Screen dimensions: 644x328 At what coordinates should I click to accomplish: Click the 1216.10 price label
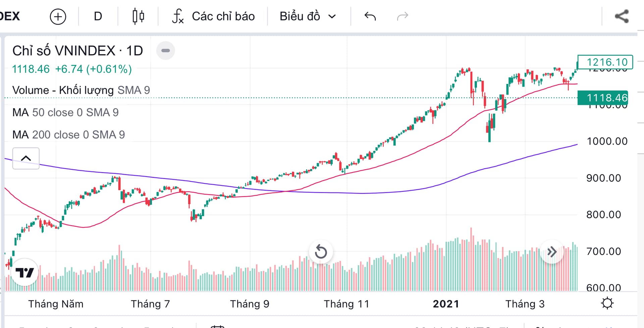coord(606,62)
